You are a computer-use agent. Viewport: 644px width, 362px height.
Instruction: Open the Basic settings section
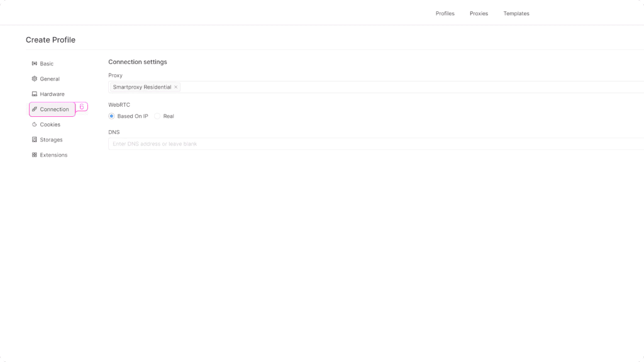(46, 63)
